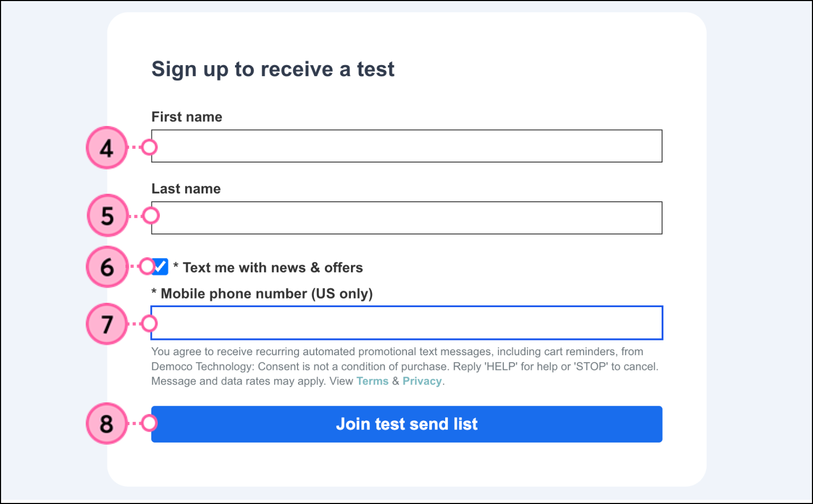The height and width of the screenshot is (504, 813).
Task: Focus the First name input field
Action: click(406, 146)
